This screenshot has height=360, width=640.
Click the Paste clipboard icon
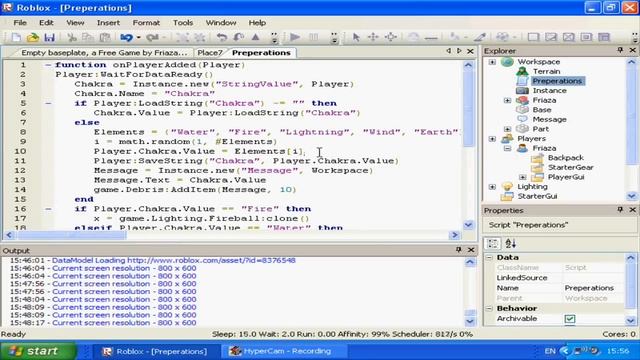tap(105, 38)
